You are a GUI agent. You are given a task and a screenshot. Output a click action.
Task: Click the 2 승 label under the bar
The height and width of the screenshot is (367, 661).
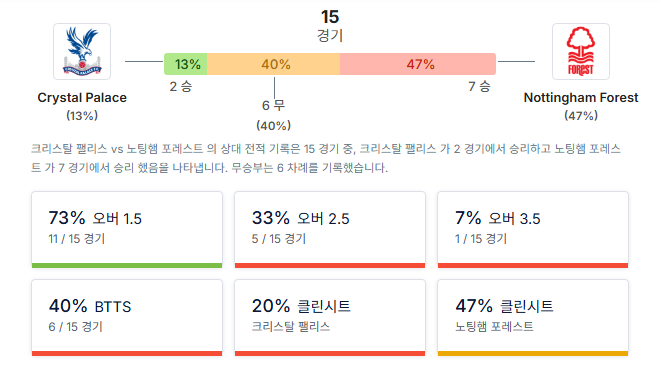point(181,86)
